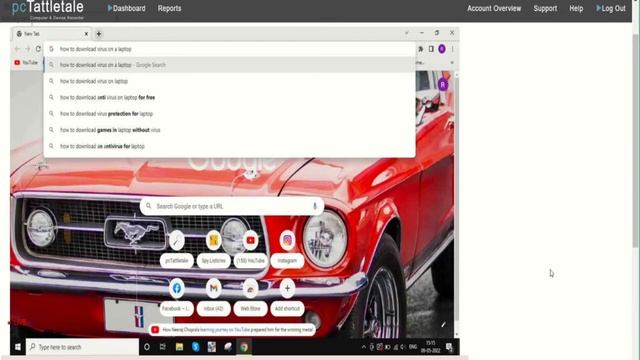Open Chrome three-dot menu
Viewport: 640px width, 360px height.
(452, 49)
